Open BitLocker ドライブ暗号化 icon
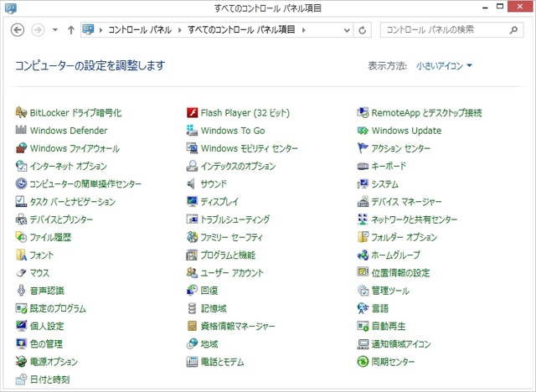Screen dimensions: 536x392 [x=21, y=112]
